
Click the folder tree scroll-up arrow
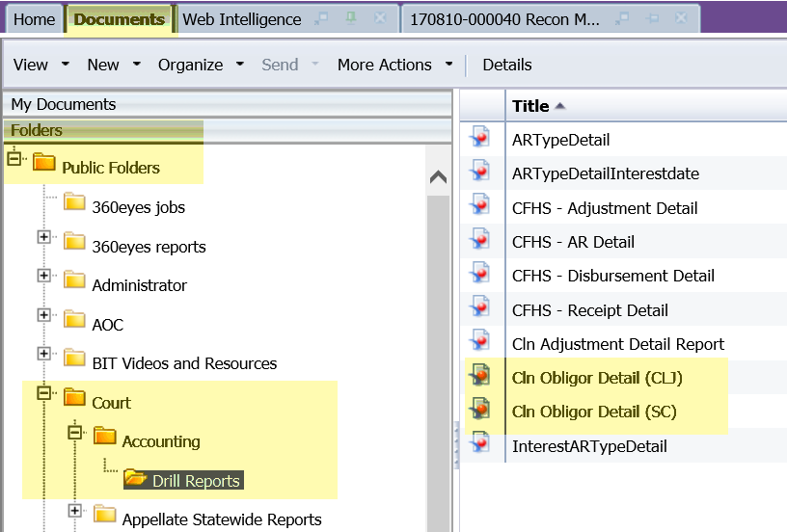click(438, 176)
